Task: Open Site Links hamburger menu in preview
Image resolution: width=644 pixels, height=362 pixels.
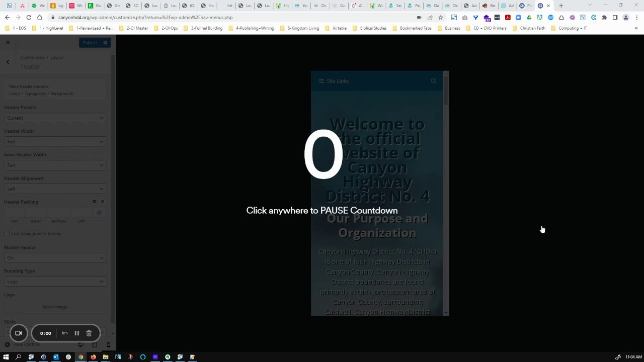Action: 333,81
